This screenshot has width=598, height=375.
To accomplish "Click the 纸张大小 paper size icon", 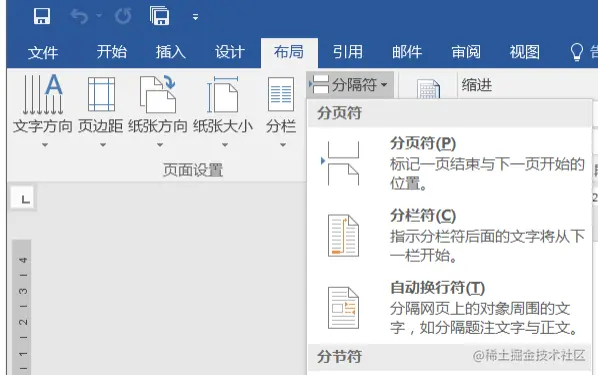I will point(223,94).
